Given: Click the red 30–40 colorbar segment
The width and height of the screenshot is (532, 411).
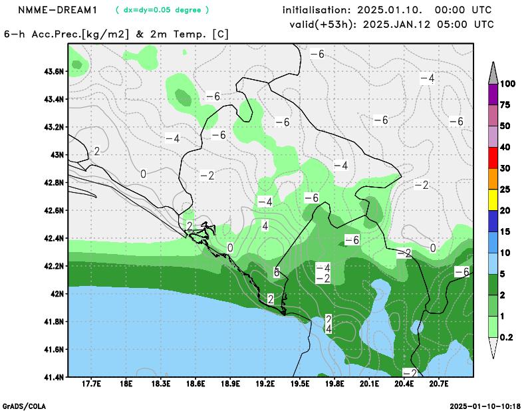Looking at the screenshot, I should click(x=493, y=158).
